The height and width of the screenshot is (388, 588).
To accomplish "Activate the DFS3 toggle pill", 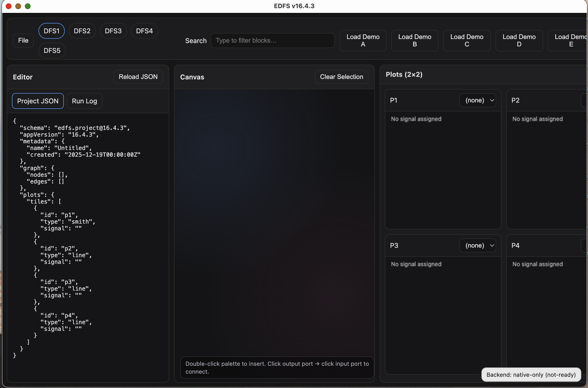I will pos(113,31).
